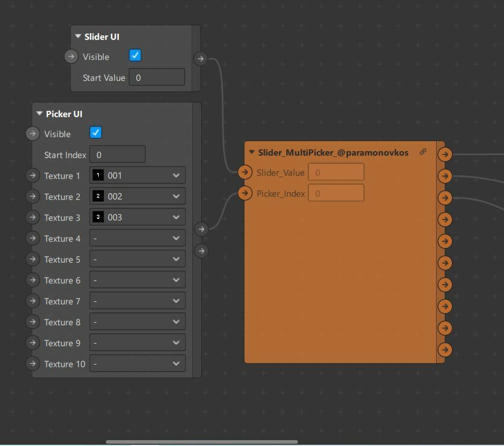Click the Slider UI node's output port arrow

click(200, 59)
